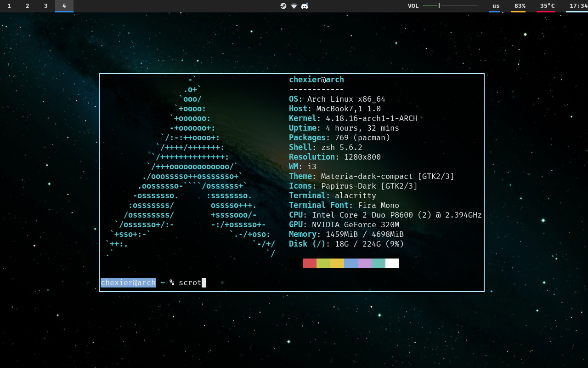Click the Packages: 769 (pacman) line

(339, 138)
